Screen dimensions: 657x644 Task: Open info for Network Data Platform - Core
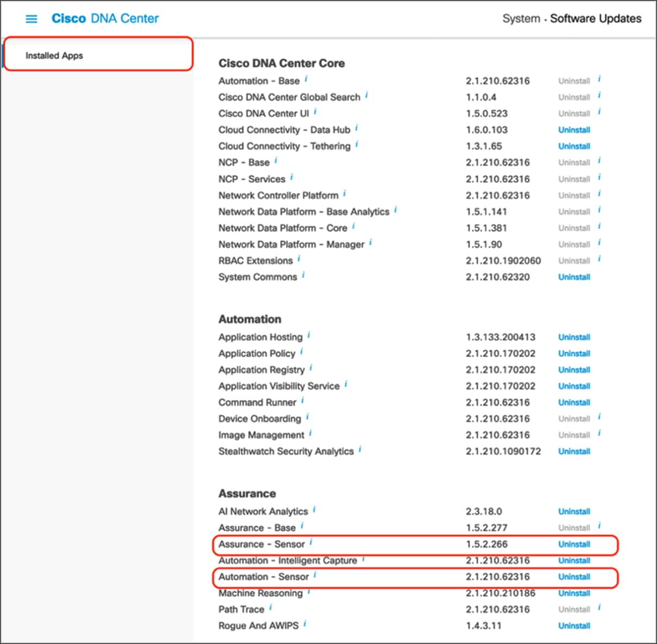353,226
